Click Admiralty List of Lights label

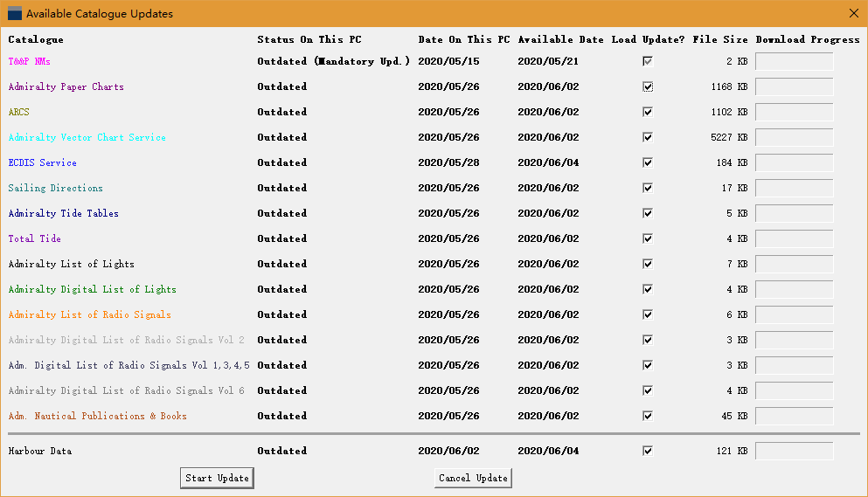pyautogui.click(x=72, y=264)
